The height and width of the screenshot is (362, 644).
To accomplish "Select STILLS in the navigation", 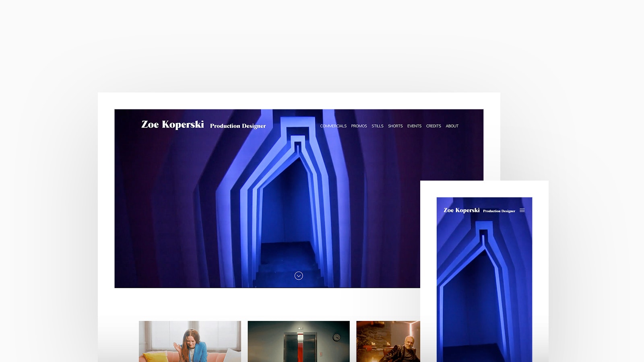I will (378, 126).
